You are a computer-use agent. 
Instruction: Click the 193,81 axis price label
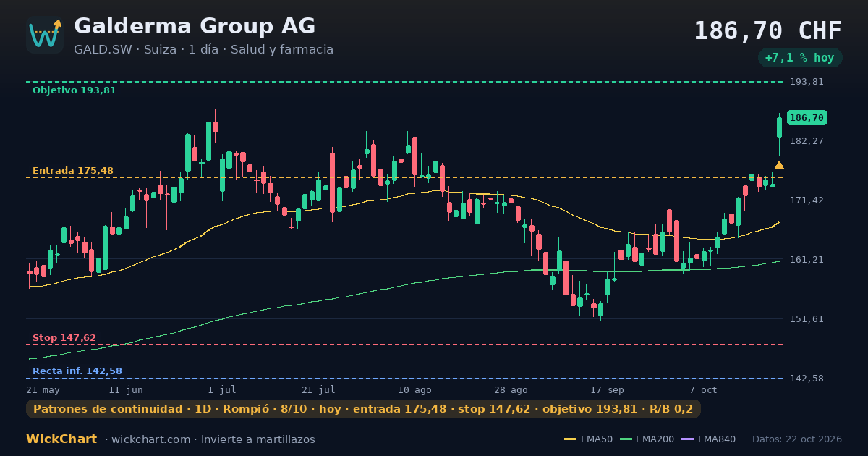pos(807,82)
